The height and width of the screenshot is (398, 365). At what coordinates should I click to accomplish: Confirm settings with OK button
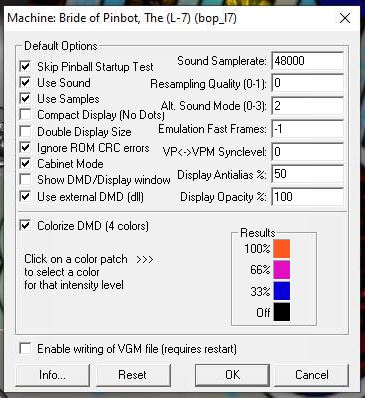coord(232,375)
